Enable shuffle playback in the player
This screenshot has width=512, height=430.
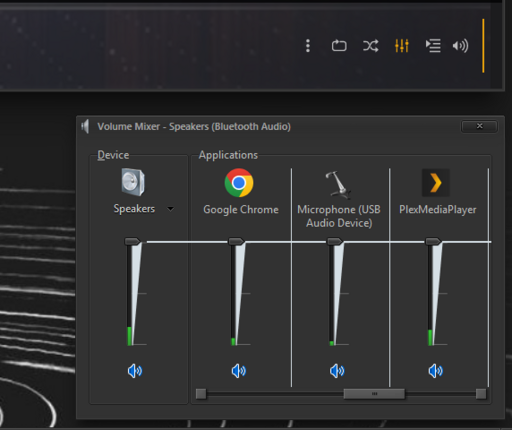tap(370, 46)
